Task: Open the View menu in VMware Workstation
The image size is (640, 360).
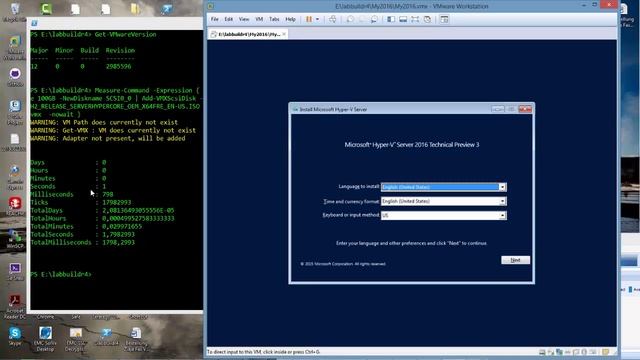Action: pyautogui.click(x=244, y=19)
